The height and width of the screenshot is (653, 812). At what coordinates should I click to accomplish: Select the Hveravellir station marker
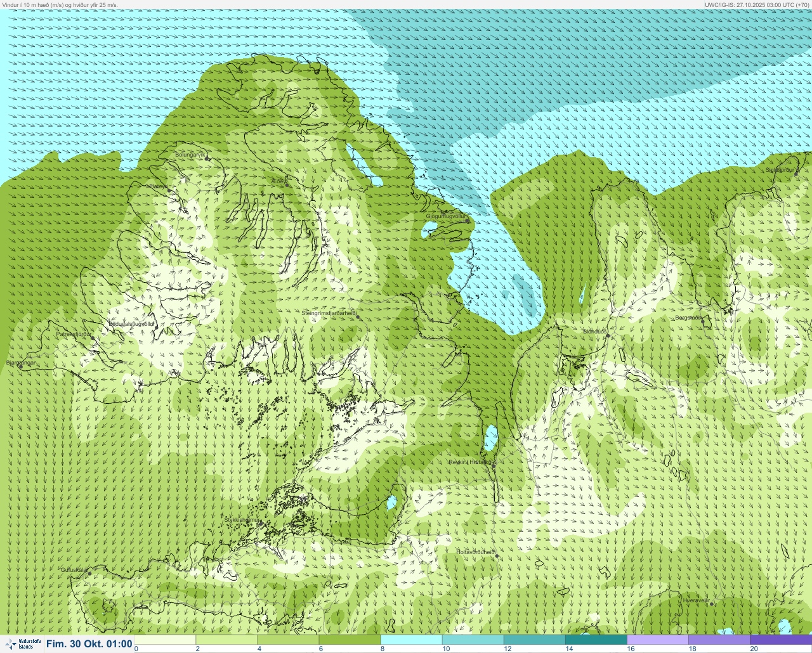click(711, 604)
